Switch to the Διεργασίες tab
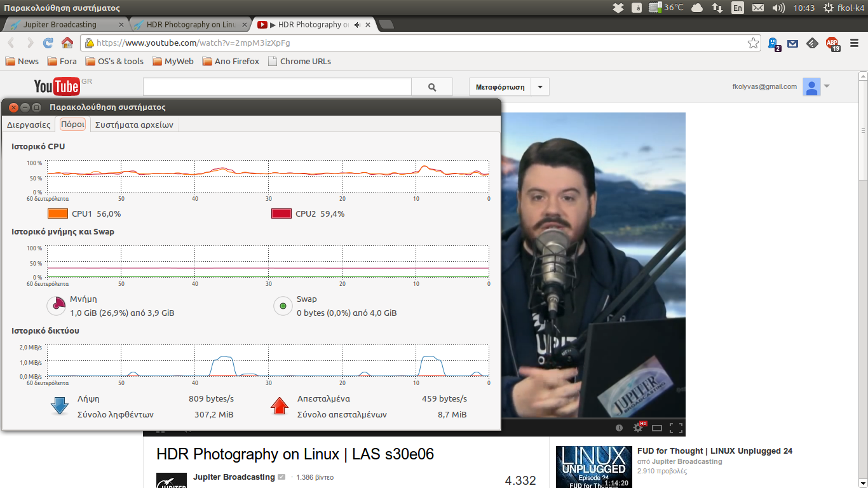The height and width of the screenshot is (488, 868). (29, 125)
